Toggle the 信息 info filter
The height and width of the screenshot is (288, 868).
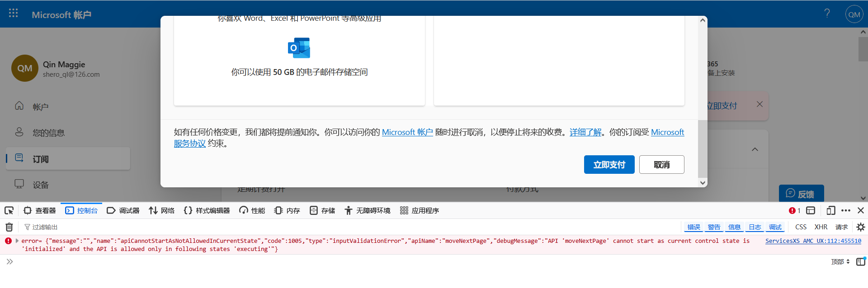[734, 227]
